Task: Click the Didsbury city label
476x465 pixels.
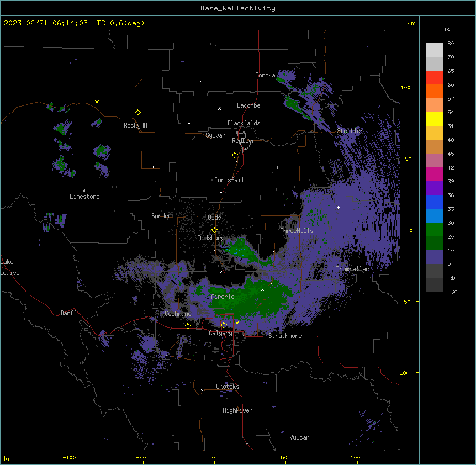Action: (211, 238)
